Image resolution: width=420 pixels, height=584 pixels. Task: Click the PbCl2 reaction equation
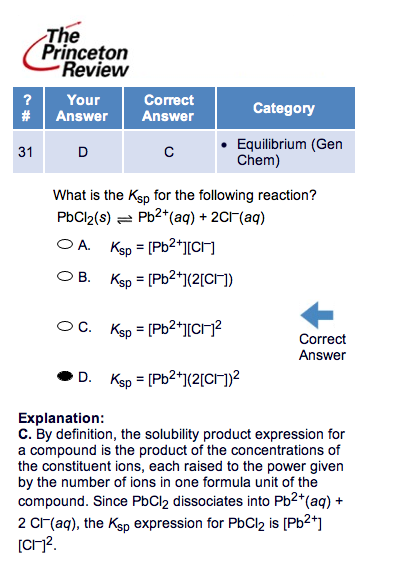point(161,216)
